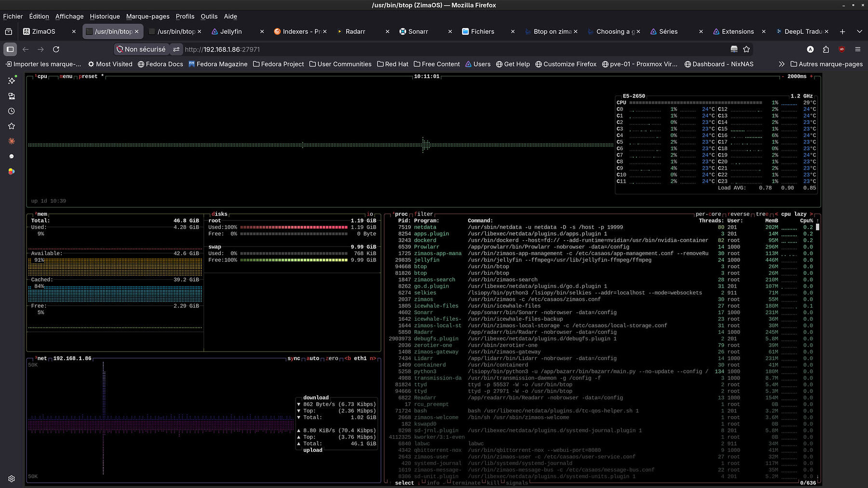Close the Sonarr tab
Screen dimensions: 868x488
click(x=450, y=31)
